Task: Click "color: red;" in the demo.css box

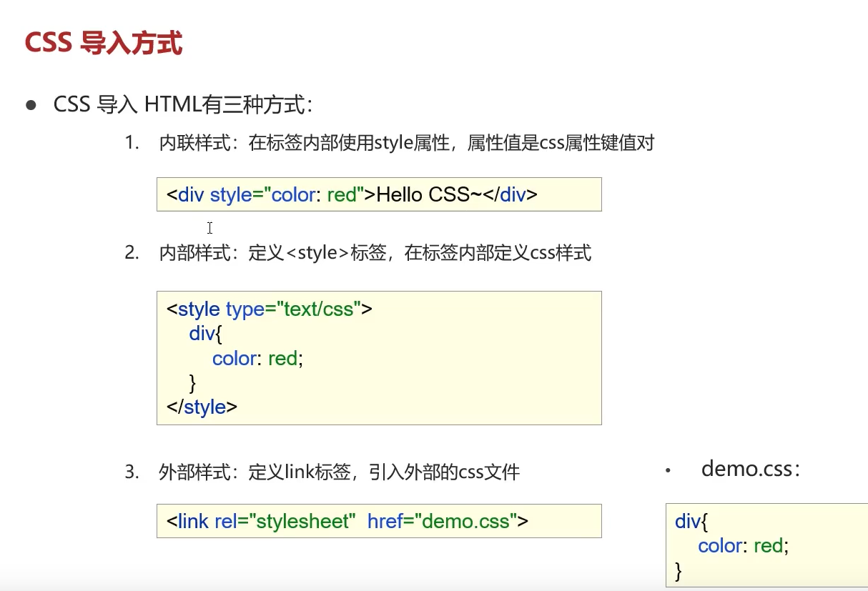Action: (x=744, y=546)
